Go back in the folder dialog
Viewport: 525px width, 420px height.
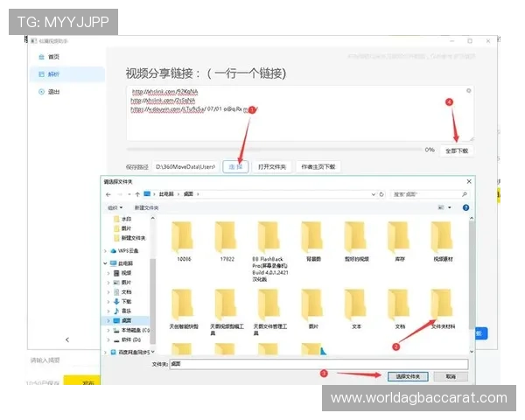pos(108,194)
